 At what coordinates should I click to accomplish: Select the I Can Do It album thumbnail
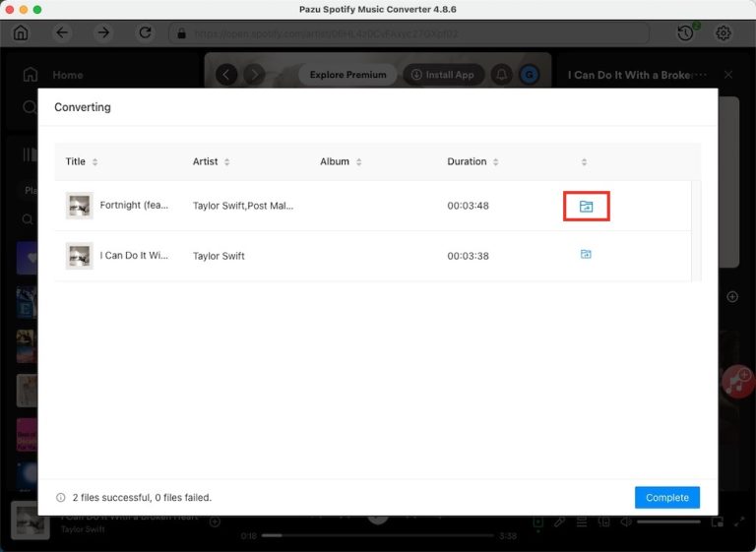point(80,256)
